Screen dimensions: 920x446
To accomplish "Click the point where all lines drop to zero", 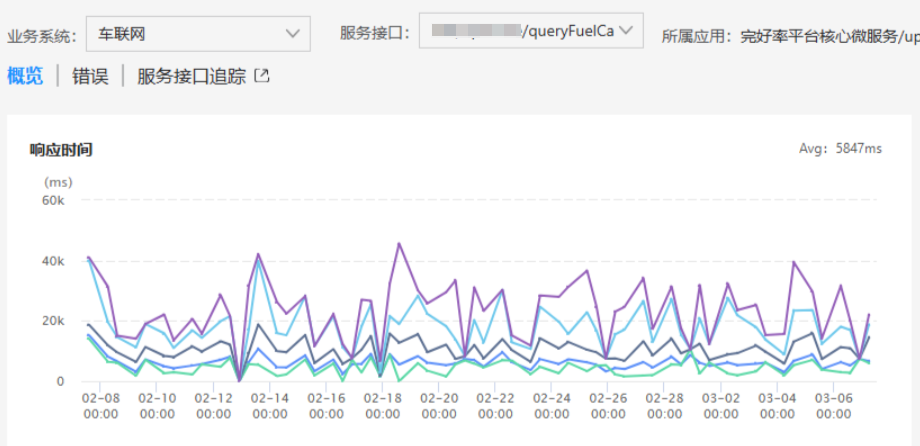I will [x=240, y=380].
